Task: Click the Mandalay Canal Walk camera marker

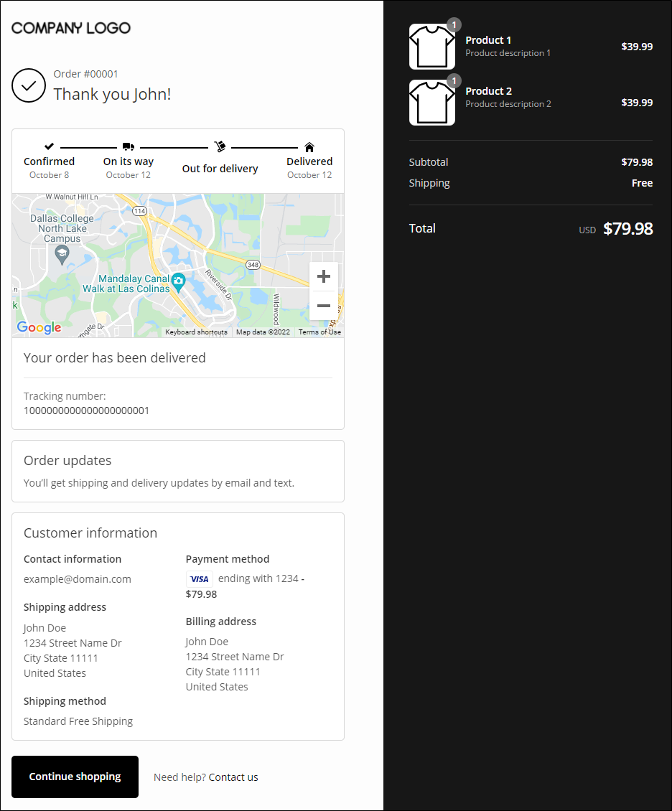Action: (179, 279)
